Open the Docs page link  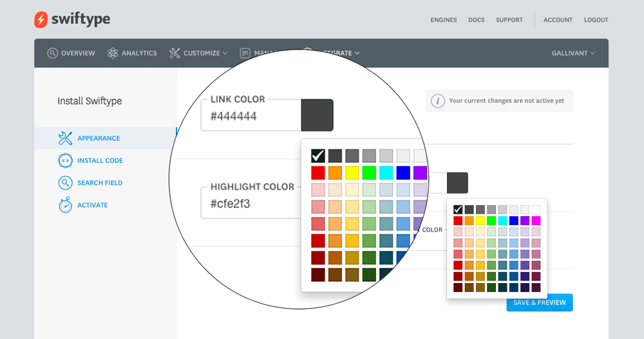pyautogui.click(x=477, y=20)
